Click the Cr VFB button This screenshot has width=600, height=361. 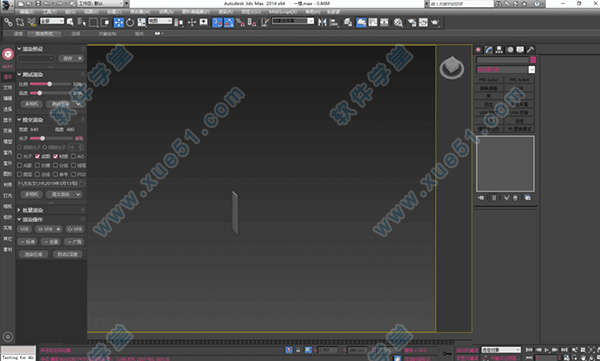pyautogui.click(x=75, y=229)
